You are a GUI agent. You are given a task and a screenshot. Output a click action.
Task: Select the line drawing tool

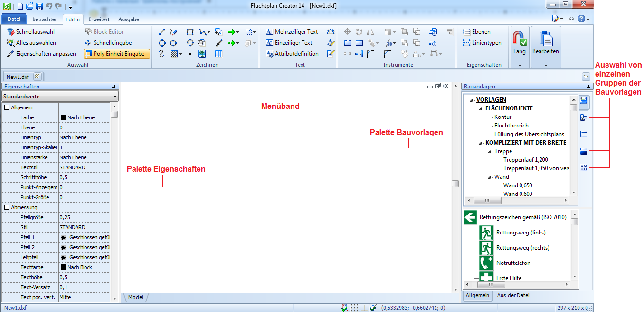click(162, 32)
